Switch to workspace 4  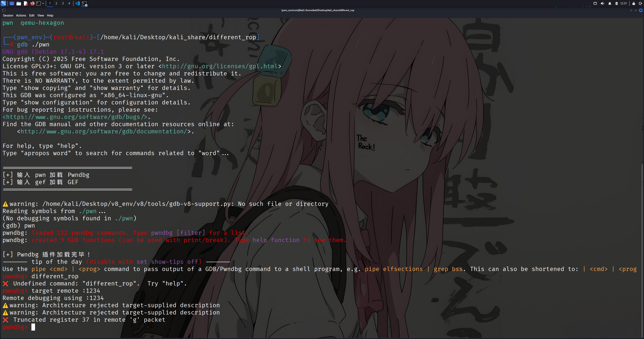coord(69,3)
